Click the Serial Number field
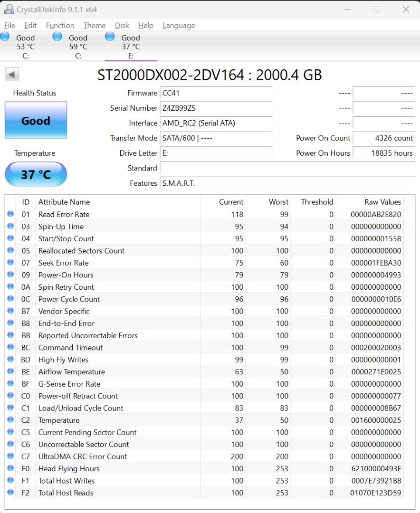Viewport: 420px width, 513px height. coord(216,108)
